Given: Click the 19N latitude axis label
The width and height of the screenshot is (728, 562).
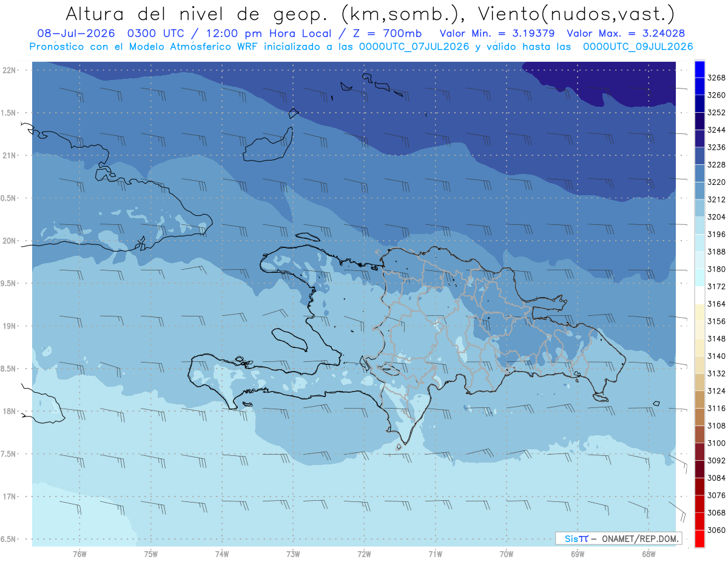Looking at the screenshot, I should [x=10, y=326].
